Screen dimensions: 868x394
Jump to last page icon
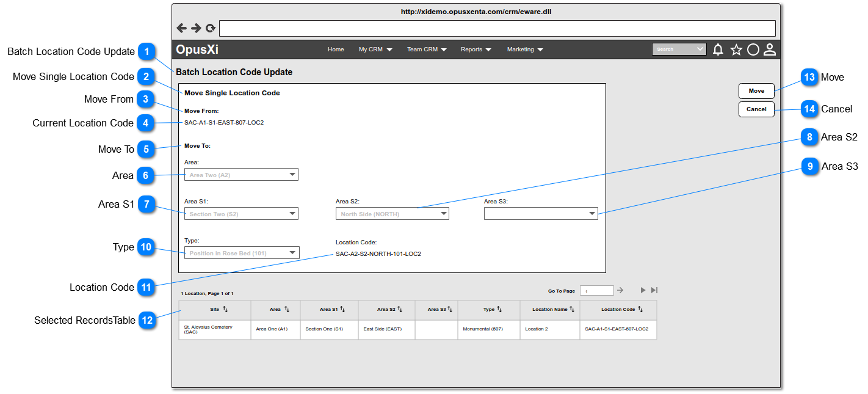(654, 290)
